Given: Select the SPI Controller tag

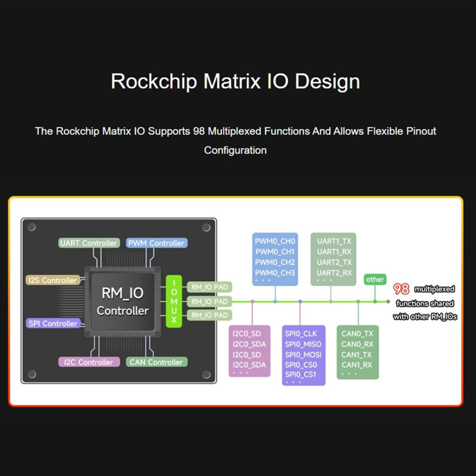Looking at the screenshot, I should pyautogui.click(x=53, y=323).
